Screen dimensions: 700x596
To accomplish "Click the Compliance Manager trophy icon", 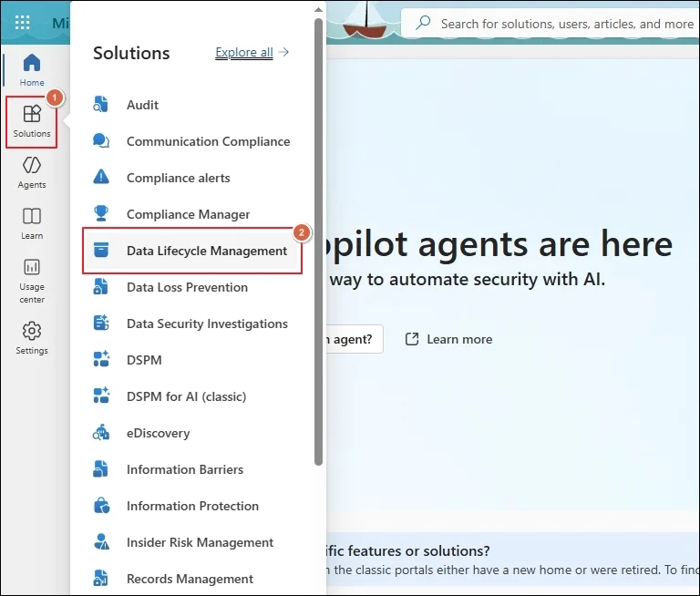I will (x=101, y=213).
